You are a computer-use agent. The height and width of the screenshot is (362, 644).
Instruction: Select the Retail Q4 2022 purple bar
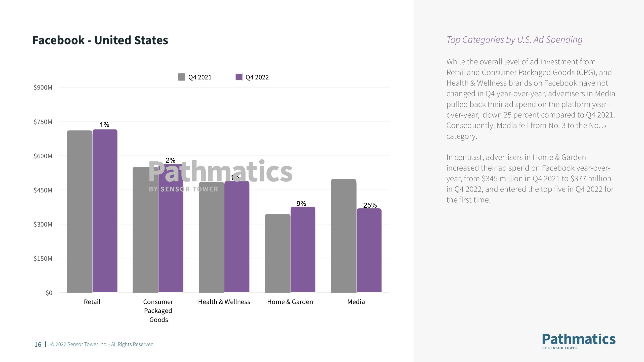pyautogui.click(x=105, y=211)
